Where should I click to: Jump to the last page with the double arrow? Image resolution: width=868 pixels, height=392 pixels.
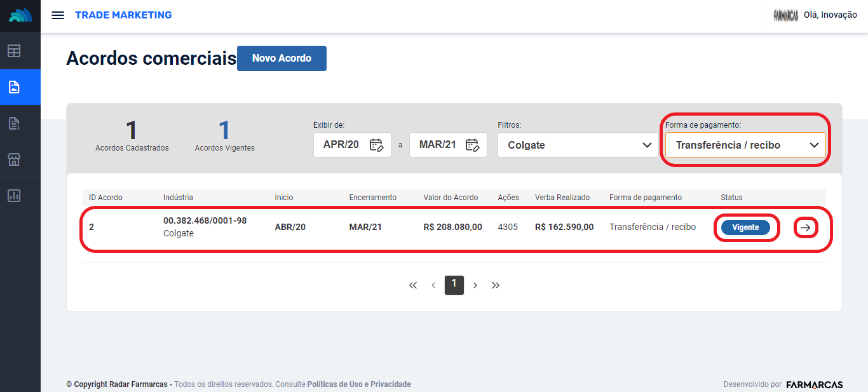pyautogui.click(x=496, y=285)
